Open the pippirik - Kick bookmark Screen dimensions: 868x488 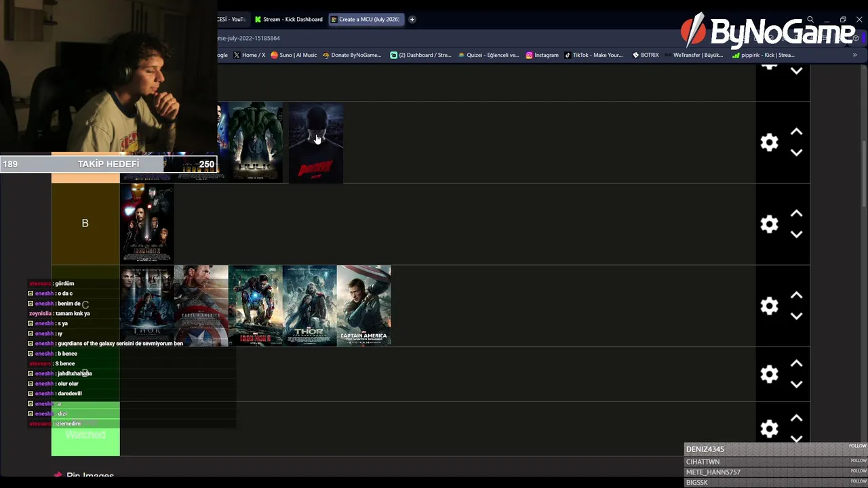click(x=764, y=55)
